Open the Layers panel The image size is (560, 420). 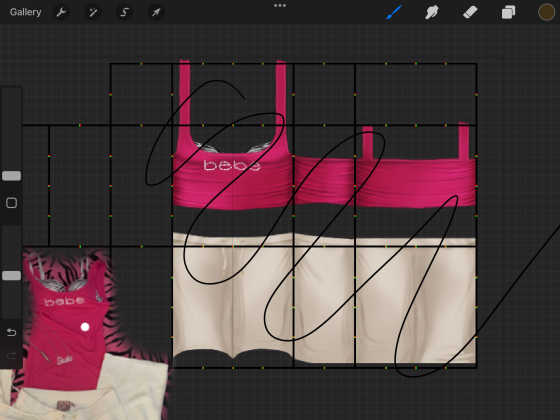(x=508, y=12)
